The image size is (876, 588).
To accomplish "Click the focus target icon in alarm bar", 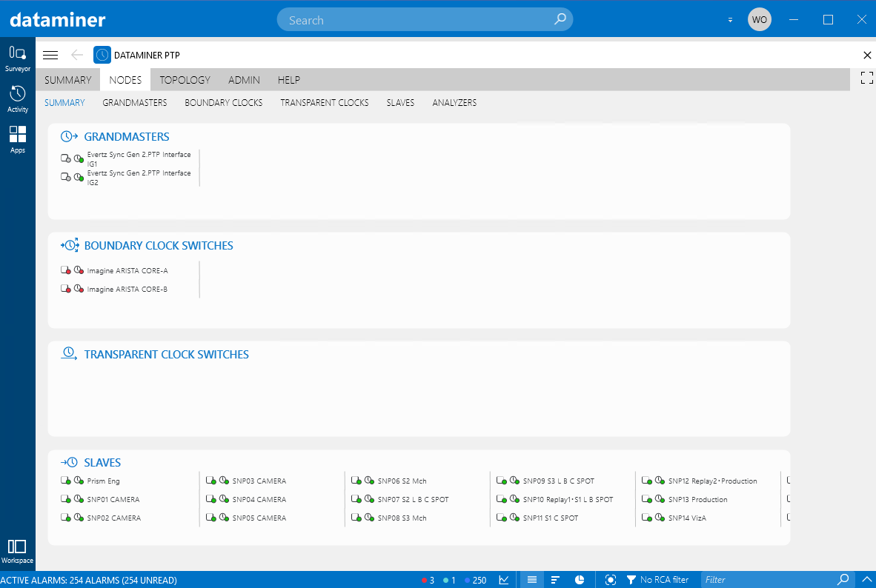I will click(x=611, y=580).
